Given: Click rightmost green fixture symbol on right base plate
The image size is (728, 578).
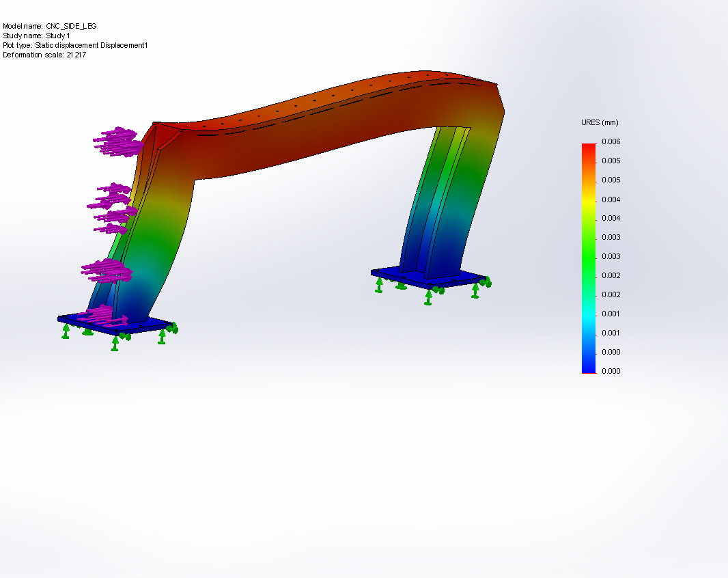Looking at the screenshot, I should coord(486,281).
